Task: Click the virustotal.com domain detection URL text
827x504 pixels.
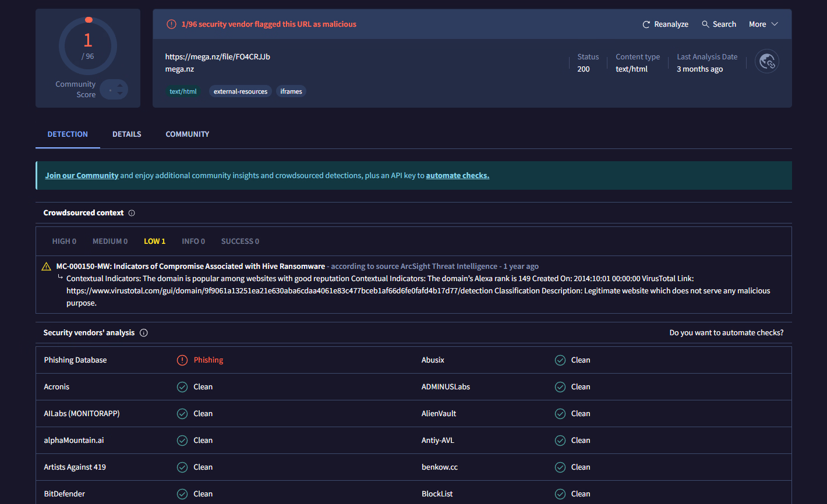Action: click(x=279, y=291)
